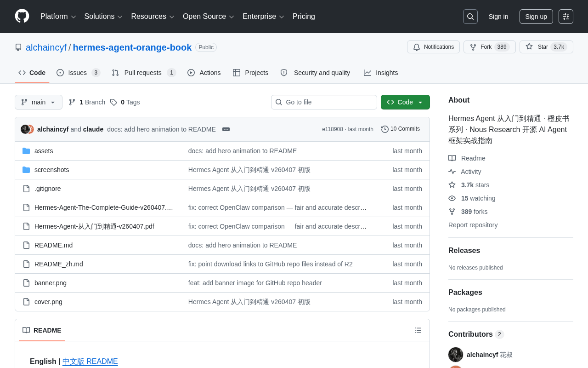Click the .gitignore file icon
The width and height of the screenshot is (588, 368).
[26, 189]
